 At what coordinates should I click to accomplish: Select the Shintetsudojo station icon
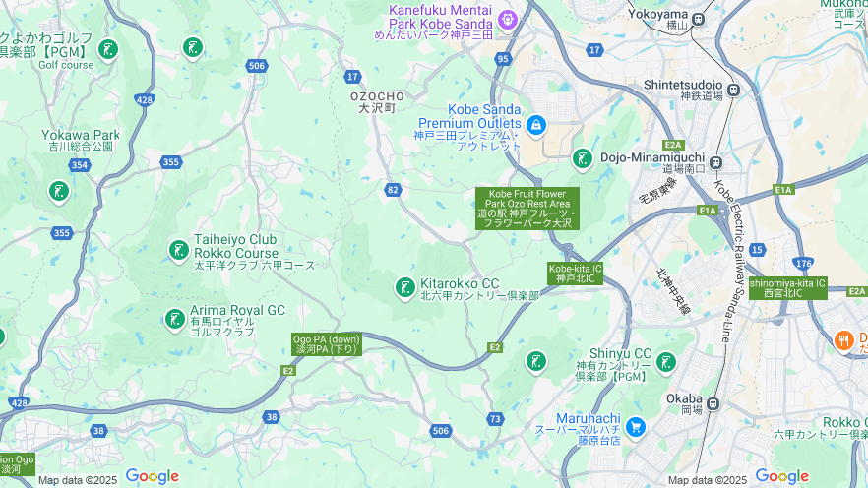tap(733, 90)
